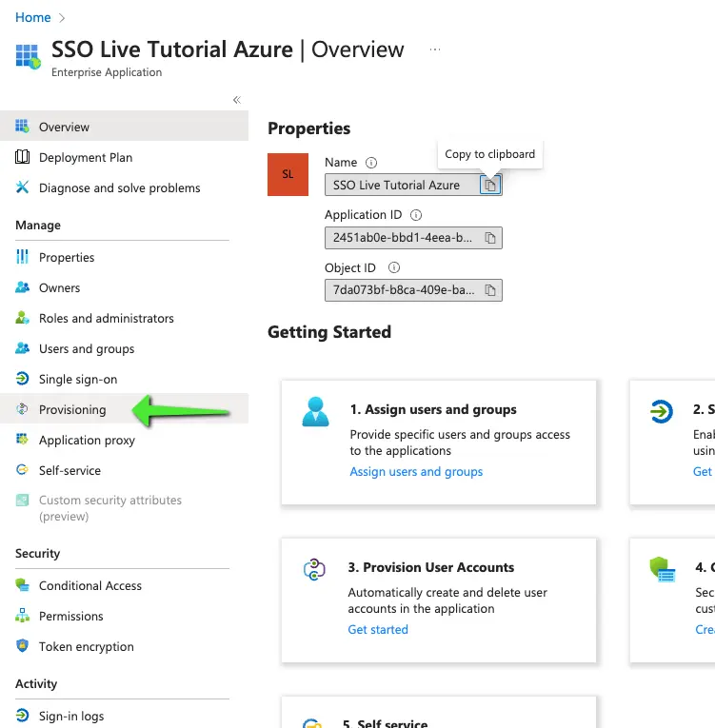
Task: Click the Roles and administrators icon
Action: pos(22,318)
